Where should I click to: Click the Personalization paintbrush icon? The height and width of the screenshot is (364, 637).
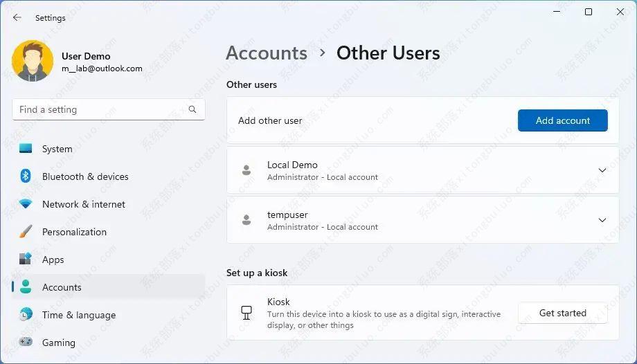[26, 232]
